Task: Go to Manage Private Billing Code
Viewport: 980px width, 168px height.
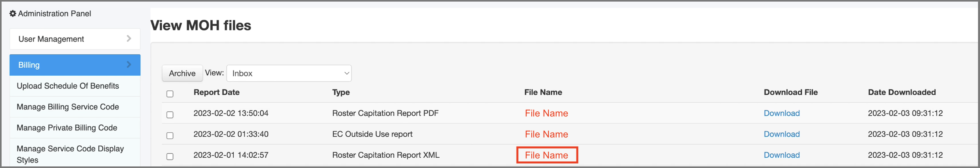Action: click(x=67, y=128)
